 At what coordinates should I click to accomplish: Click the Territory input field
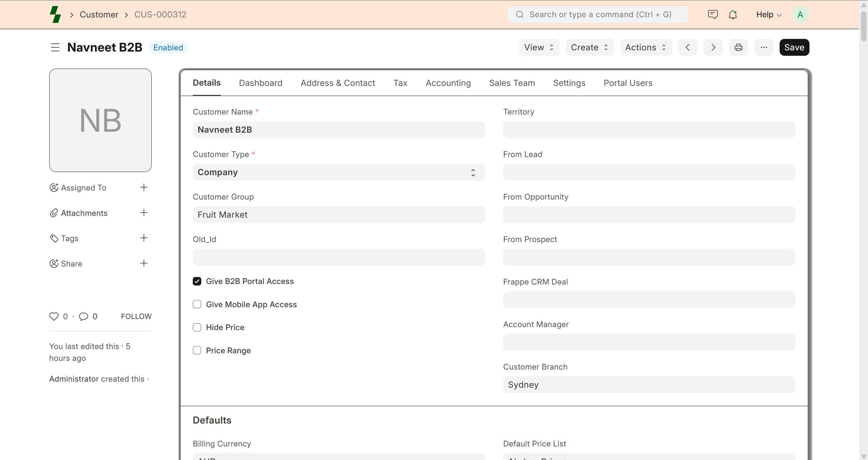click(x=649, y=130)
